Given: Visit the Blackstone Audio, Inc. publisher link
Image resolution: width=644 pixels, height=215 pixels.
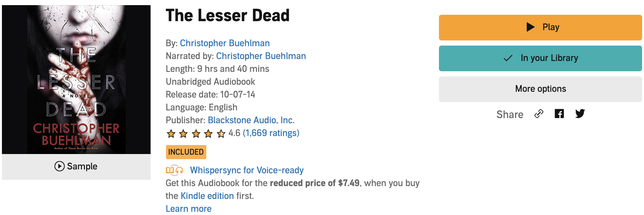Looking at the screenshot, I should (x=251, y=120).
